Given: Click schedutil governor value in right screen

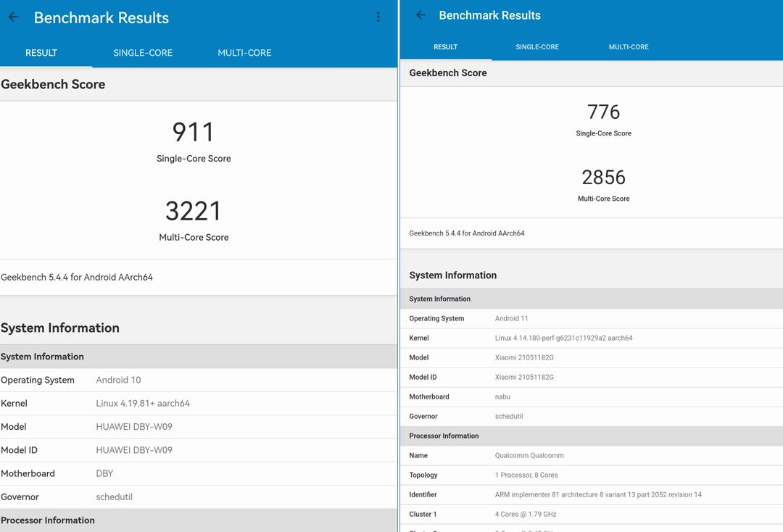Looking at the screenshot, I should click(x=509, y=416).
